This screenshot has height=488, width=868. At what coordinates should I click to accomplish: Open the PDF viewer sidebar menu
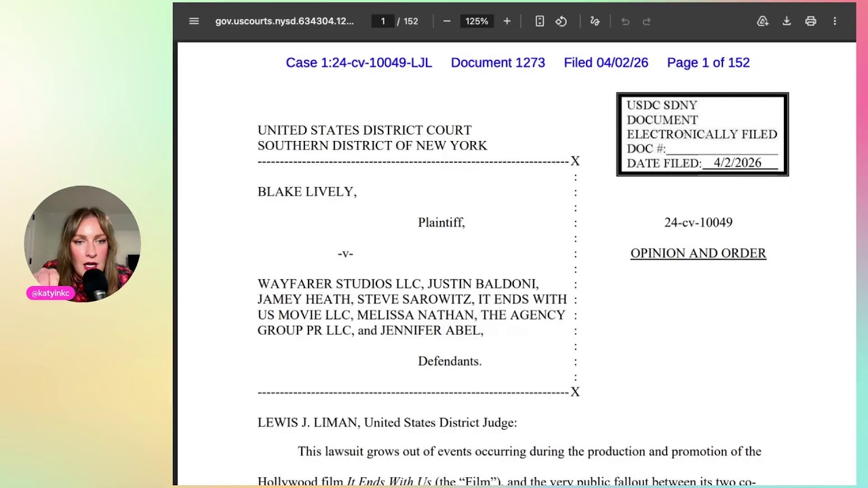(194, 21)
